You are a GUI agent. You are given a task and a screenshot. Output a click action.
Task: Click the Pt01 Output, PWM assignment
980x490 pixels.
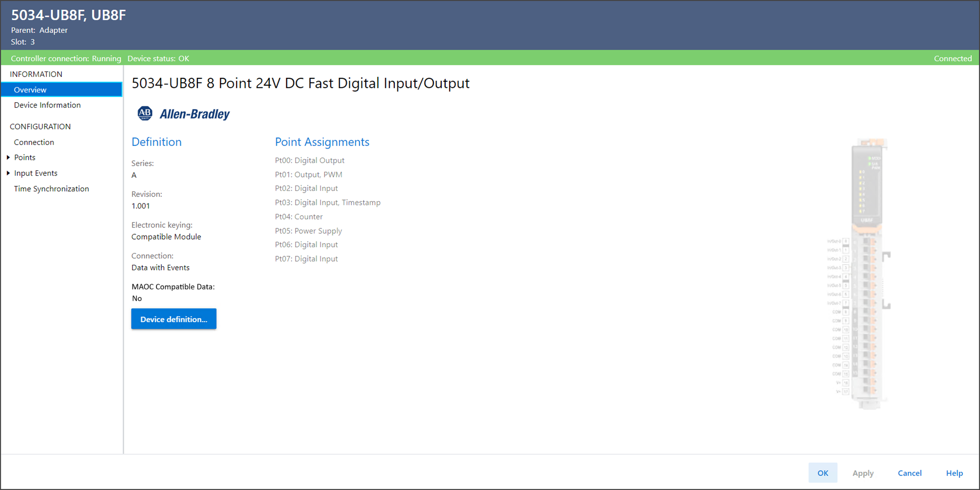pyautogui.click(x=308, y=174)
